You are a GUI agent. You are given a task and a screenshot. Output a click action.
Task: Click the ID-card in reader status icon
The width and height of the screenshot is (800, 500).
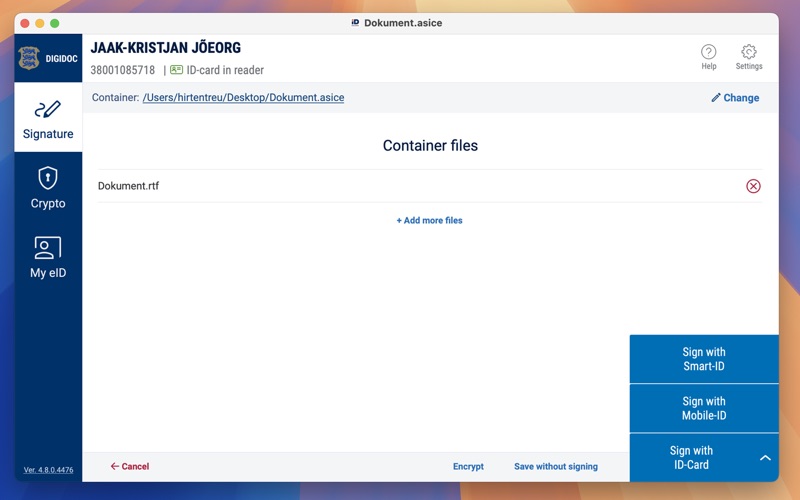click(176, 70)
